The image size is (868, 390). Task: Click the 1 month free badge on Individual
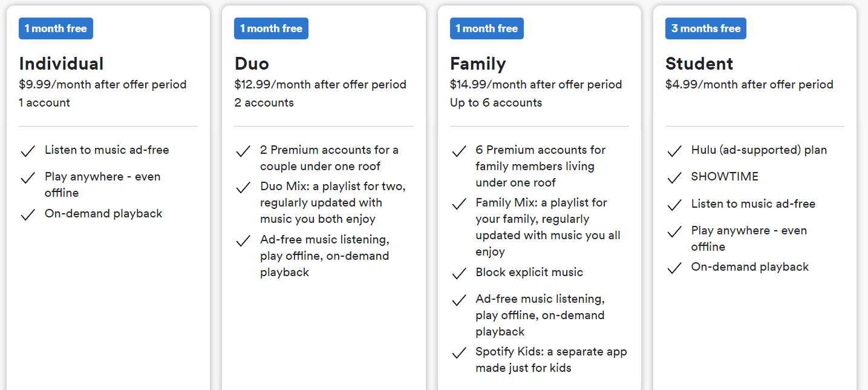click(x=56, y=28)
